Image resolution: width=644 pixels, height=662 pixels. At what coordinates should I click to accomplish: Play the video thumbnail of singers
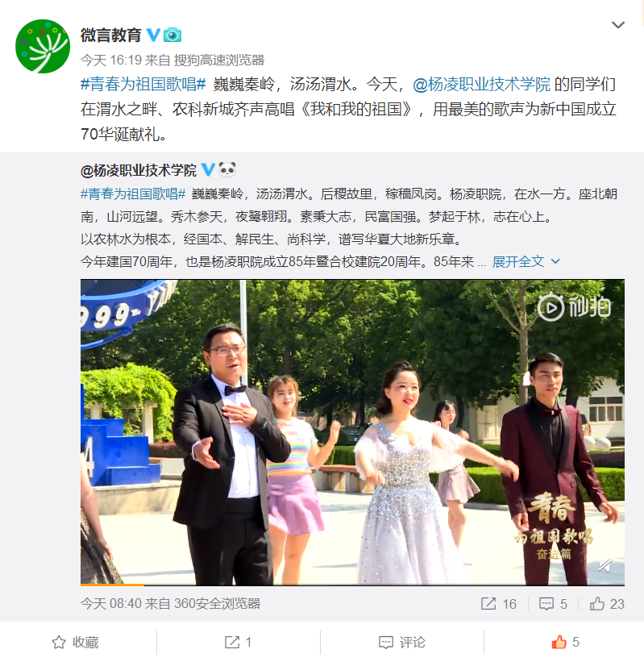tap(352, 432)
